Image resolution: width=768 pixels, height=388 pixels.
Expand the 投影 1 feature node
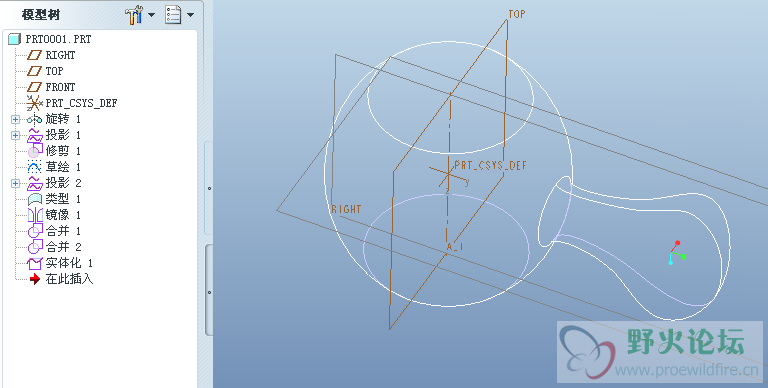[x=15, y=135]
